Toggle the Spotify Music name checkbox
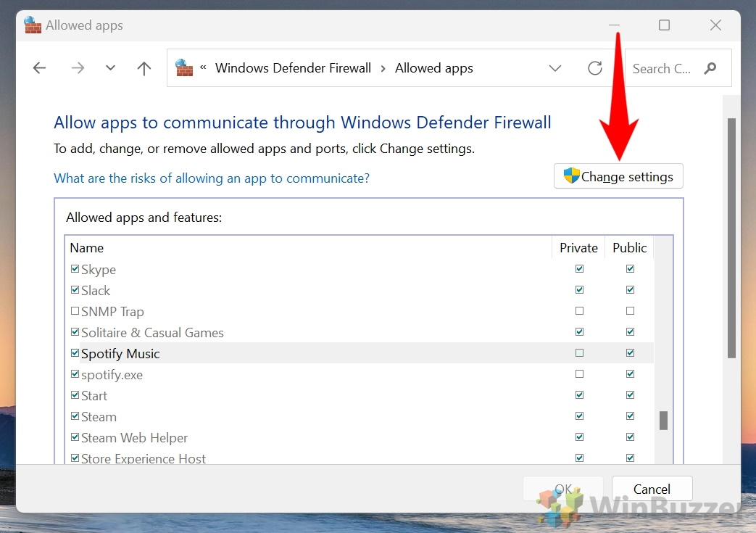Viewport: 756px width, 533px height. (75, 353)
